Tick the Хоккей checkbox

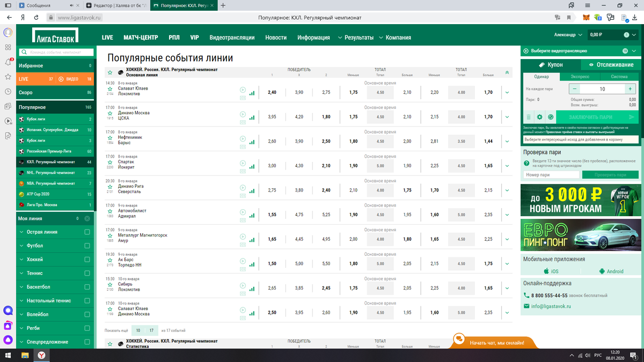coord(87,260)
